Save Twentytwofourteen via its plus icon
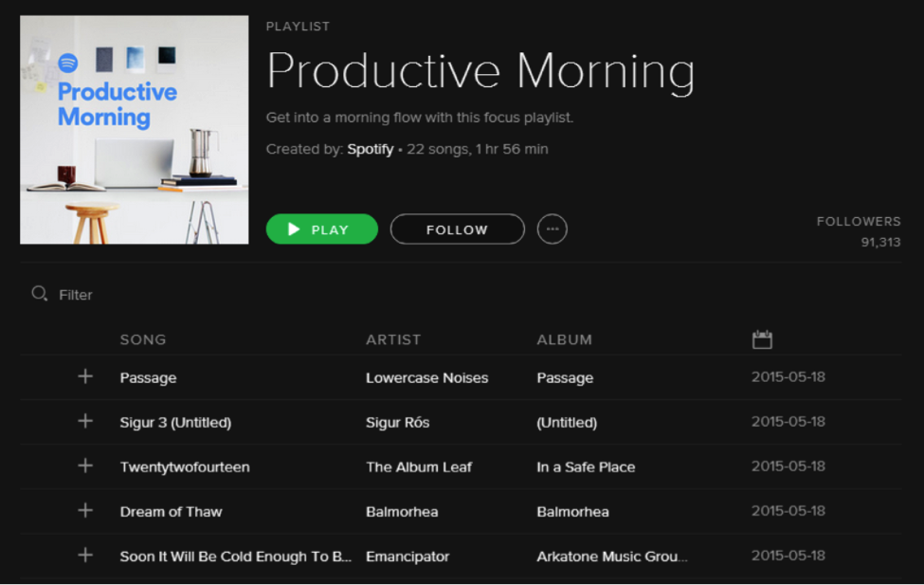 [85, 466]
